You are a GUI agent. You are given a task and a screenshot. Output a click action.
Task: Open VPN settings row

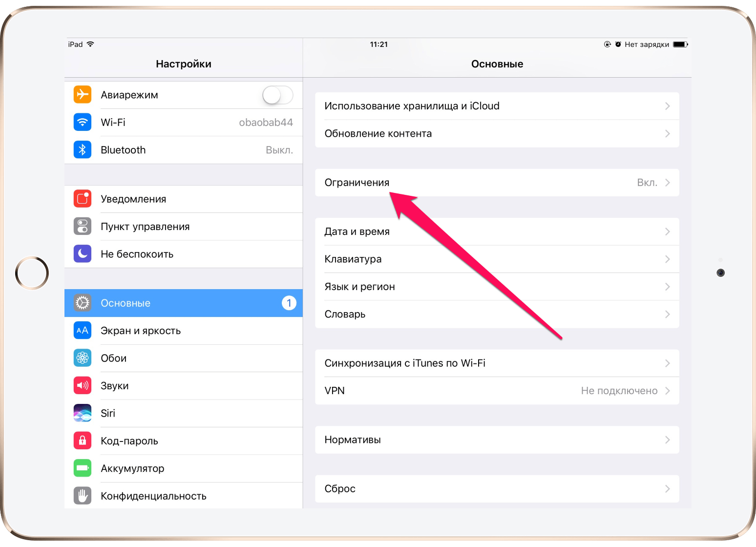point(497,391)
